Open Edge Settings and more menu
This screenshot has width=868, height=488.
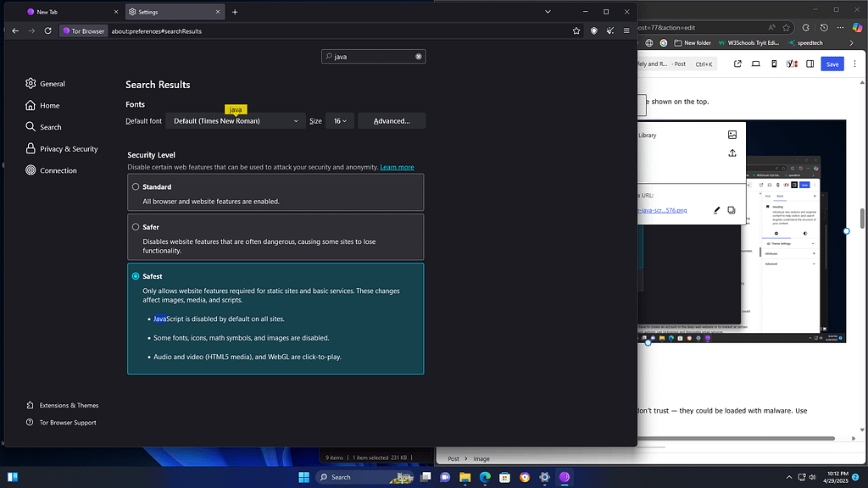[840, 27]
